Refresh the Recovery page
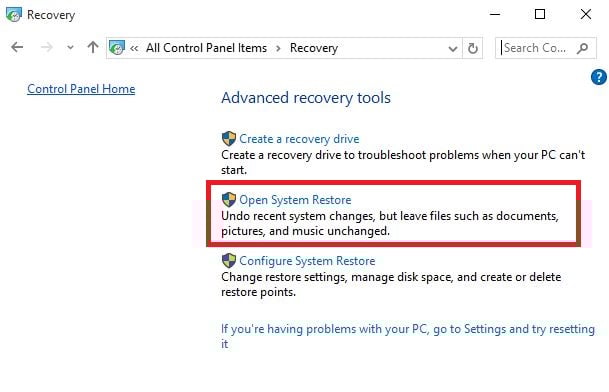The height and width of the screenshot is (392, 609). (x=473, y=49)
